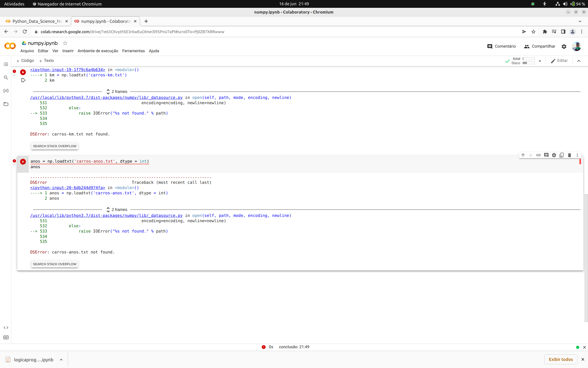This screenshot has width=588, height=368.
Task: Open the variables inspector {x} icon
Action: point(6,91)
